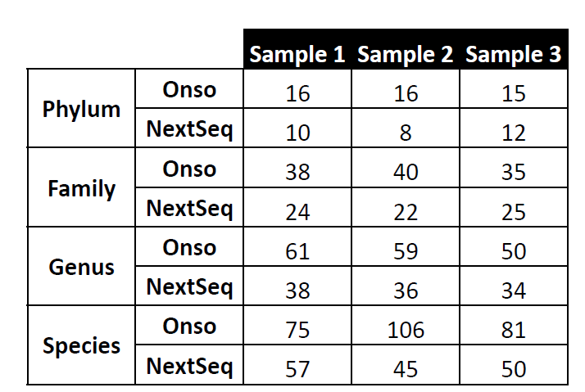This screenshot has width=585, height=392.
Task: Select the Family row label
Action: 81,188
